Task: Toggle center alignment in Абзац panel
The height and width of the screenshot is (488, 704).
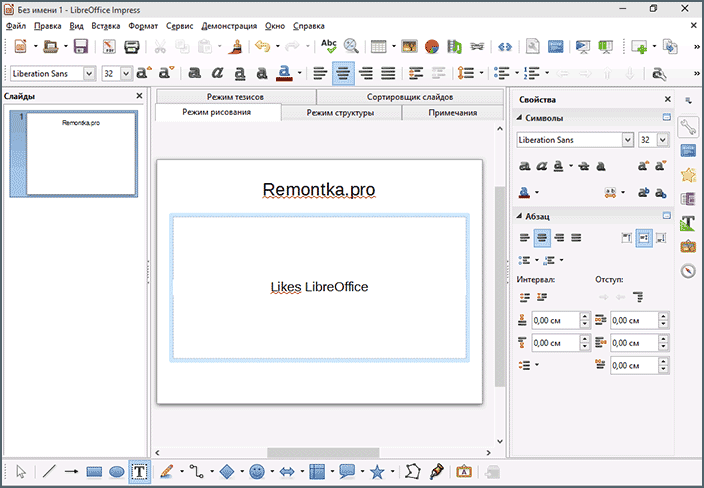Action: [542, 237]
